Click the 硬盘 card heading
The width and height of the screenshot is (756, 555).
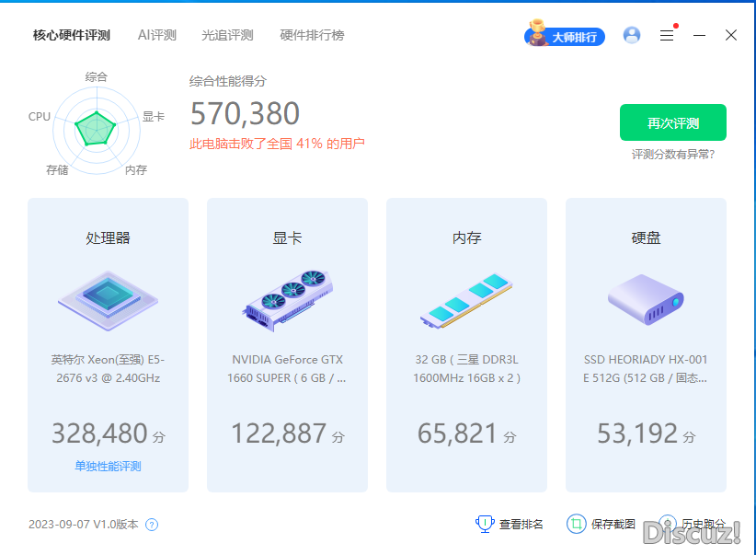point(646,238)
